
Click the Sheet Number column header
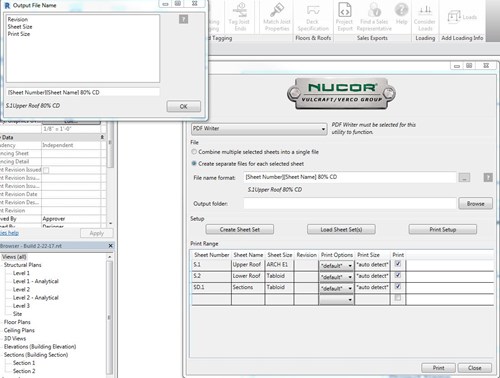coord(212,255)
